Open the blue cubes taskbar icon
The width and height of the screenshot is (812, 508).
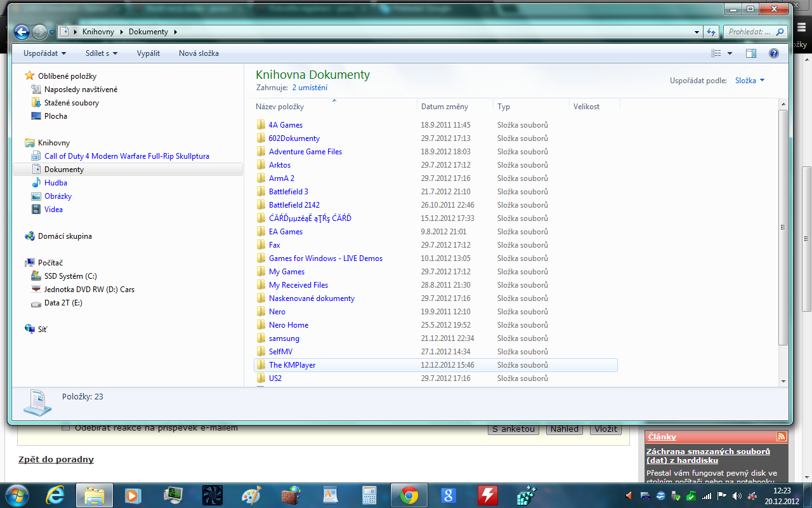527,495
